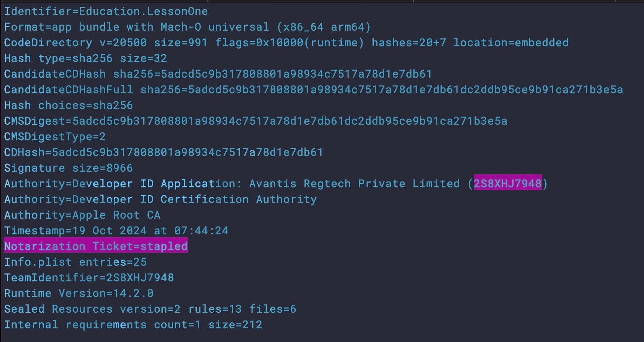Screen dimensions: 644x342
Task: Click the Timestamp=19 Oct 2024 line
Action: pyautogui.click(x=116, y=231)
